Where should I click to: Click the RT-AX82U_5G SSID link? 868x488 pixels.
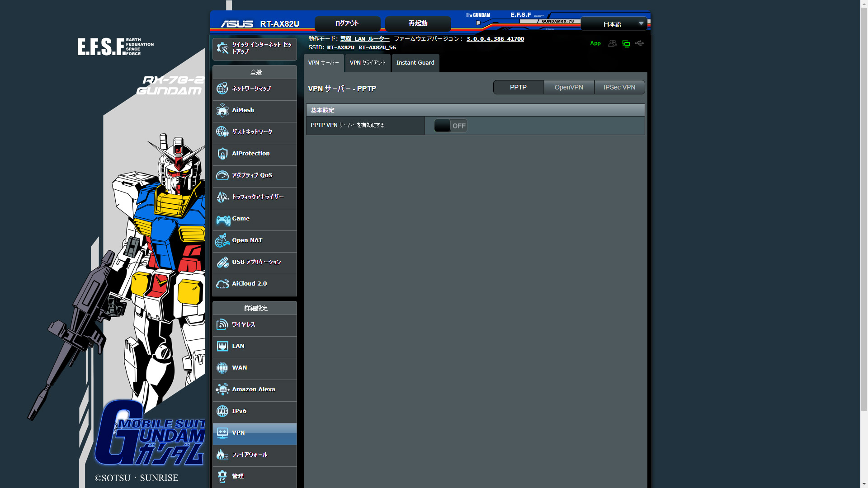coord(377,47)
